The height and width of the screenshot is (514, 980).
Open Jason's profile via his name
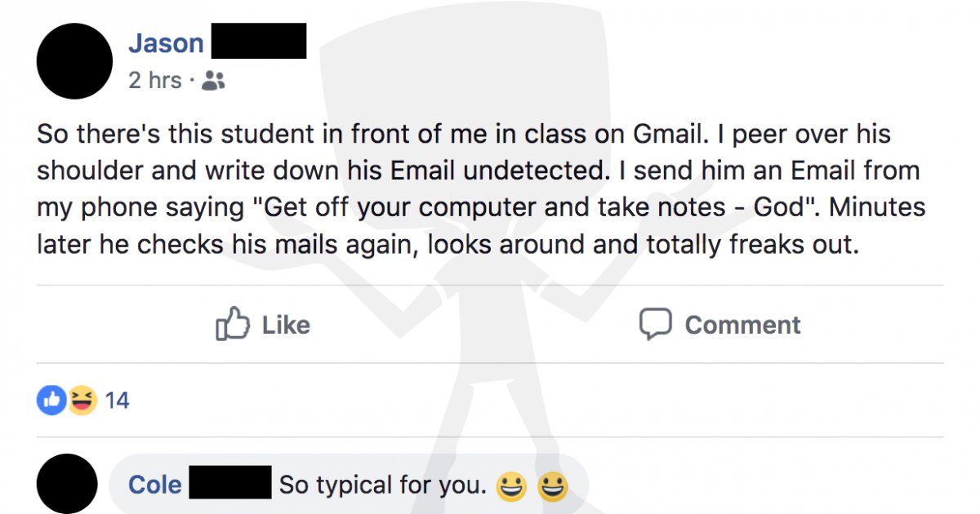point(167,42)
